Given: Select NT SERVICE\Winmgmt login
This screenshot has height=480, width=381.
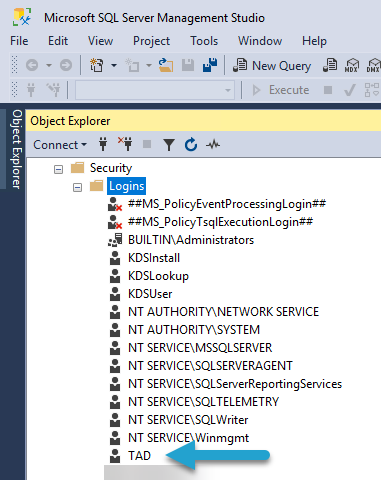Looking at the screenshot, I should [188, 438].
